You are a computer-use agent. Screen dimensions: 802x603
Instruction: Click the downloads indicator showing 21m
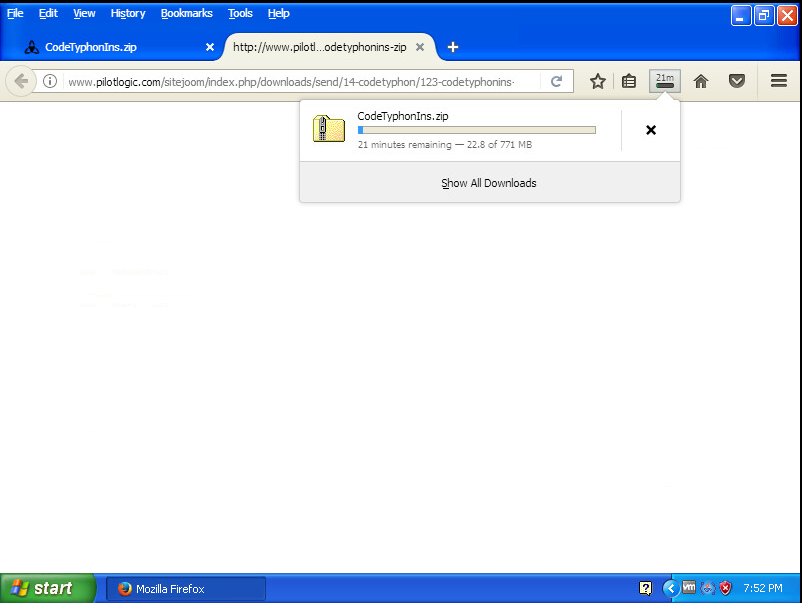click(x=665, y=81)
